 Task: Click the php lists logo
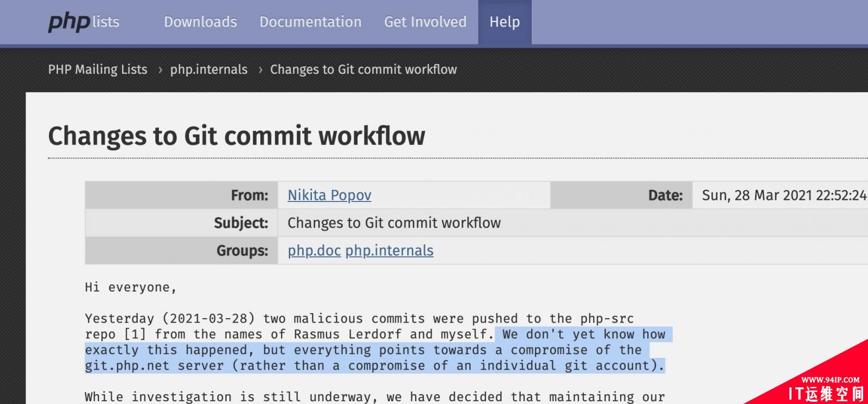coord(84,22)
